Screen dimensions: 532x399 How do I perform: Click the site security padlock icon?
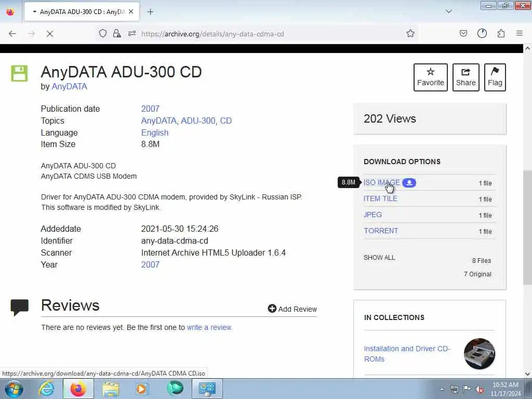click(x=117, y=33)
